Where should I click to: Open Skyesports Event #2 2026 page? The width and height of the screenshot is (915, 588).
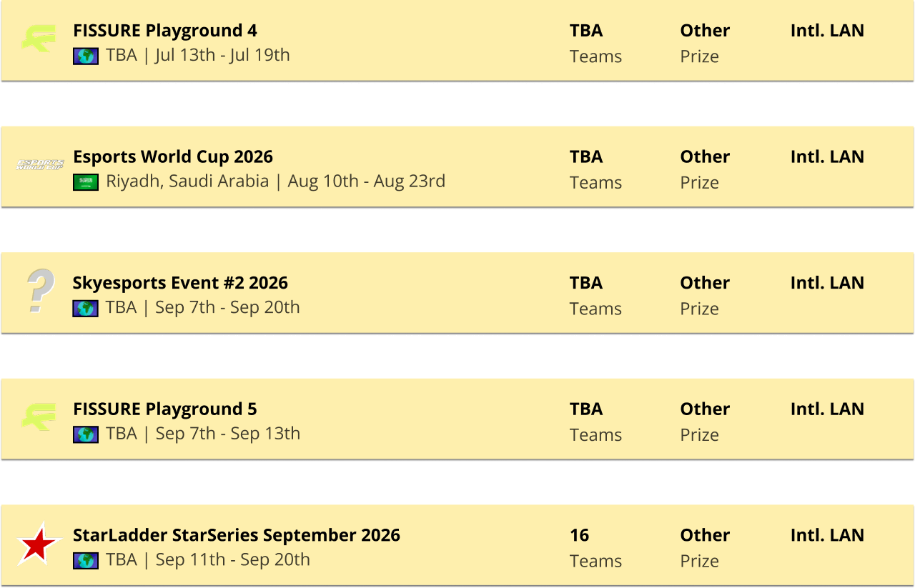pyautogui.click(x=180, y=283)
